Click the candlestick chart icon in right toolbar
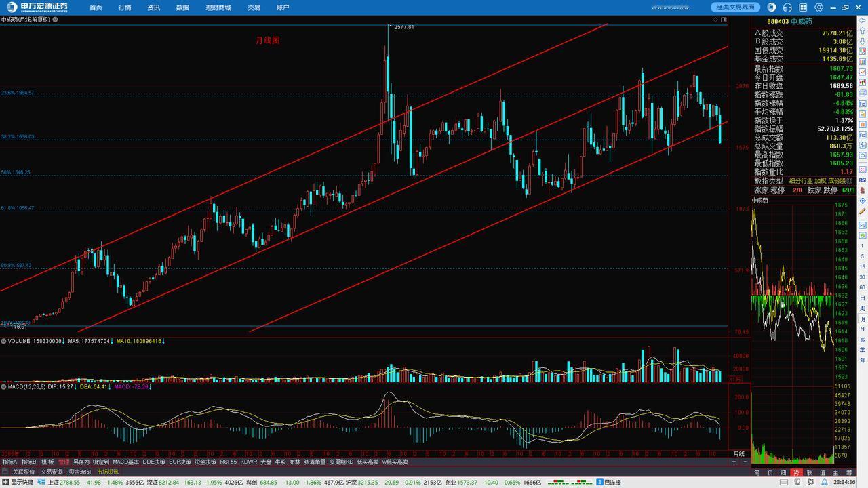 [x=862, y=82]
